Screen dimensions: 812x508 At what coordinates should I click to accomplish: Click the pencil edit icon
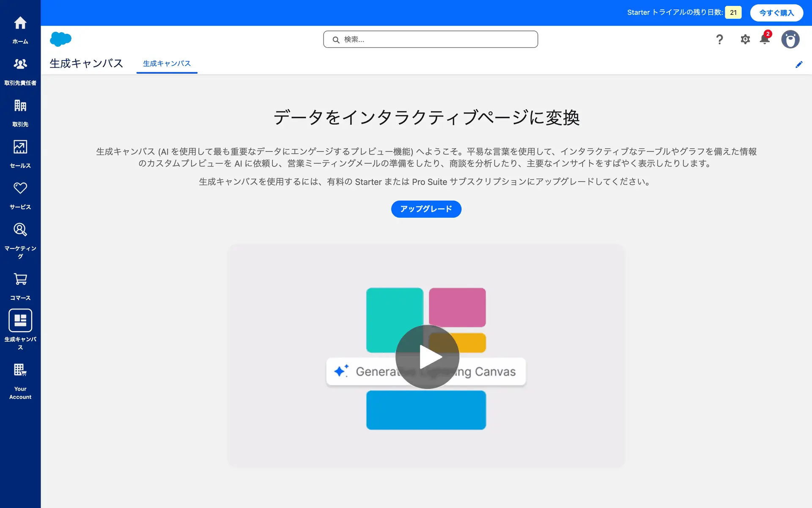pyautogui.click(x=798, y=64)
